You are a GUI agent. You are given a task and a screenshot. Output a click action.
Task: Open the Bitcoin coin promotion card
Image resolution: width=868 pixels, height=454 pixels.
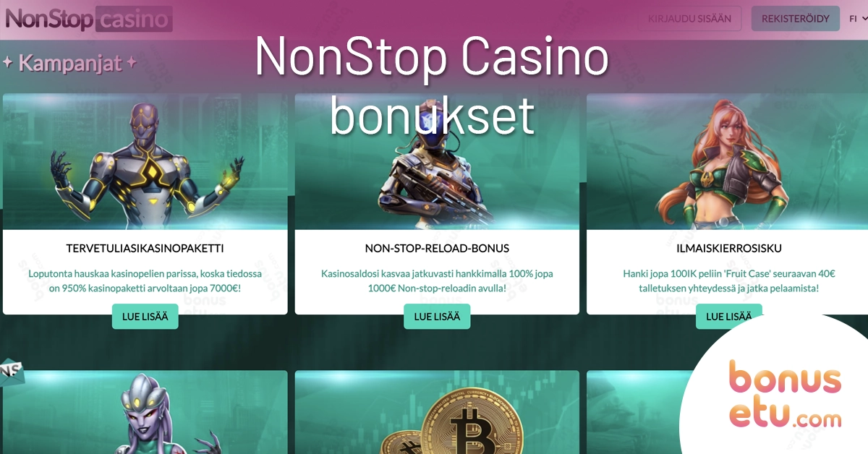tap(437, 412)
